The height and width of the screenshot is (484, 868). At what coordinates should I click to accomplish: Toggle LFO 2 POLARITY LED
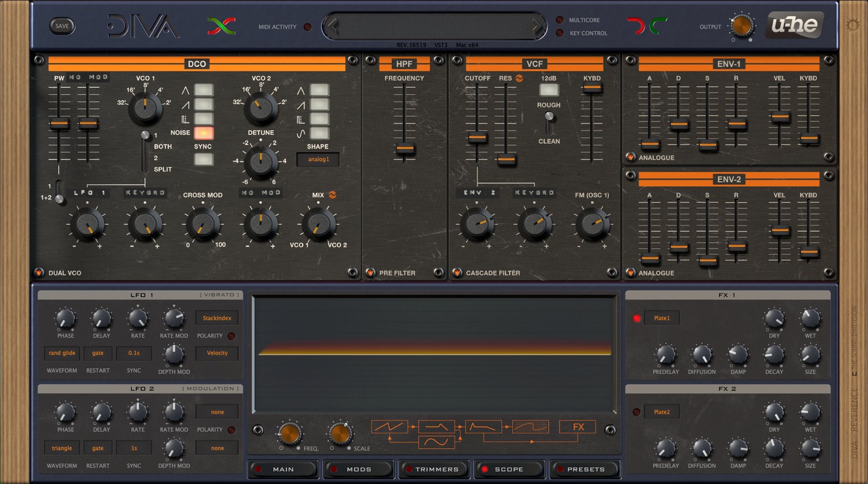(231, 430)
